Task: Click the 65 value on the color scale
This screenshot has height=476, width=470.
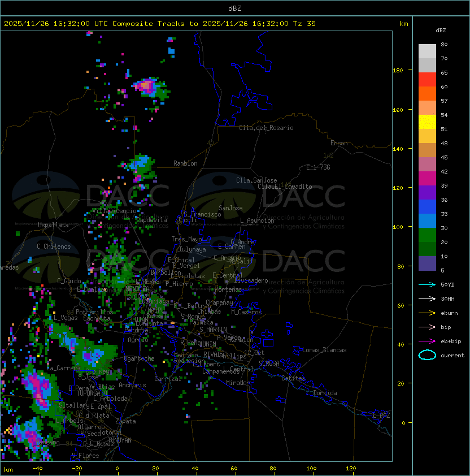Action: coord(444,72)
